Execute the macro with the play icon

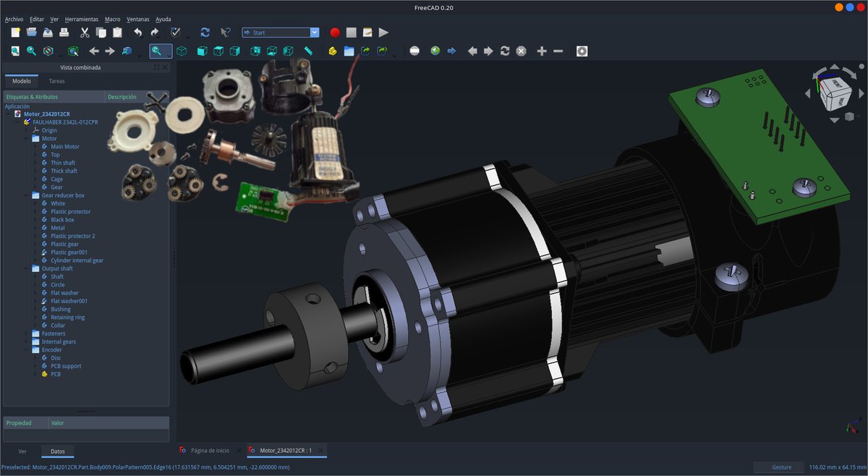383,32
